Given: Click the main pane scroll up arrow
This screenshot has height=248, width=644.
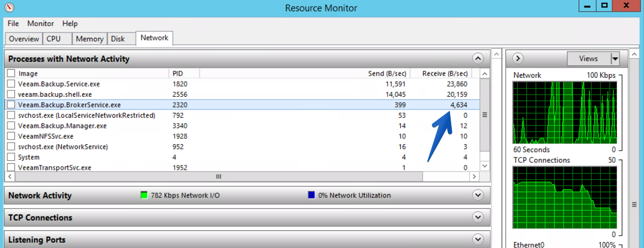Looking at the screenshot, I should [x=497, y=54].
